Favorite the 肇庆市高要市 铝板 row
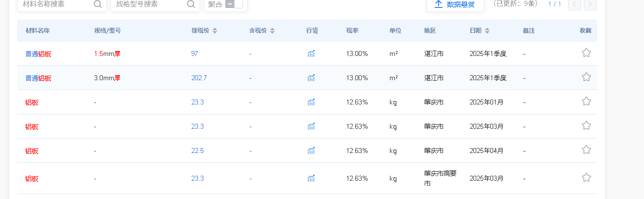The image size is (644, 199). pos(586,178)
